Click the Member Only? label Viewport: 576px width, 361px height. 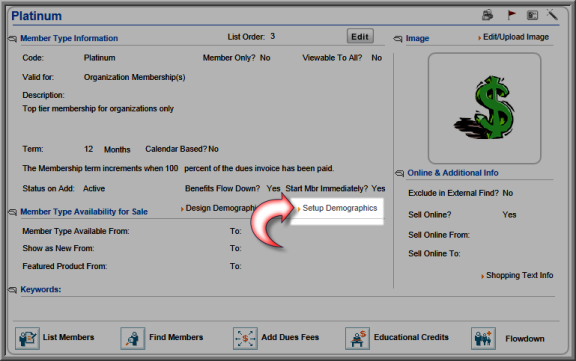[x=229, y=58]
